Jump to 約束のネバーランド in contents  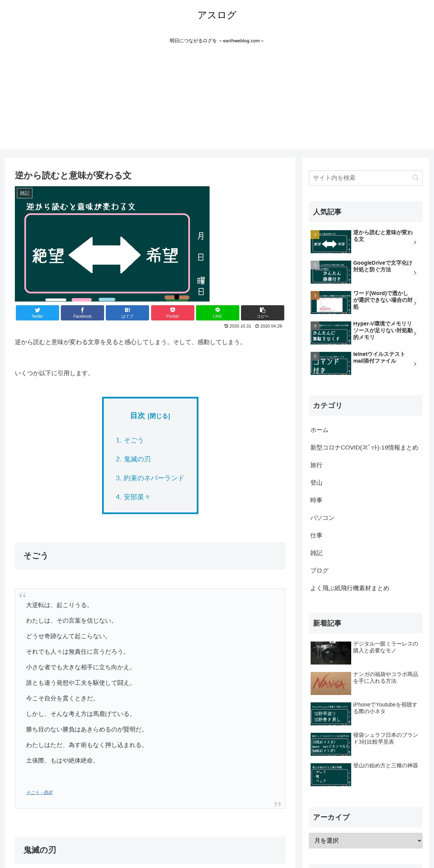tap(150, 478)
